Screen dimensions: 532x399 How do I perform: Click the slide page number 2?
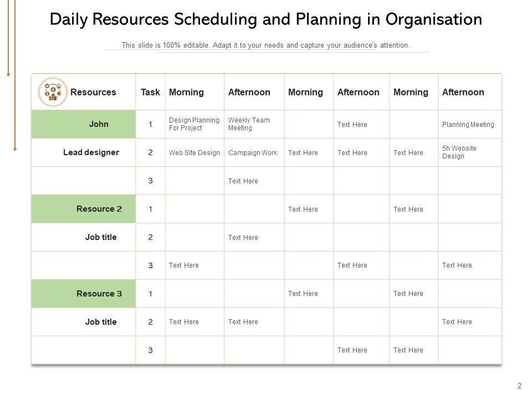519,386
